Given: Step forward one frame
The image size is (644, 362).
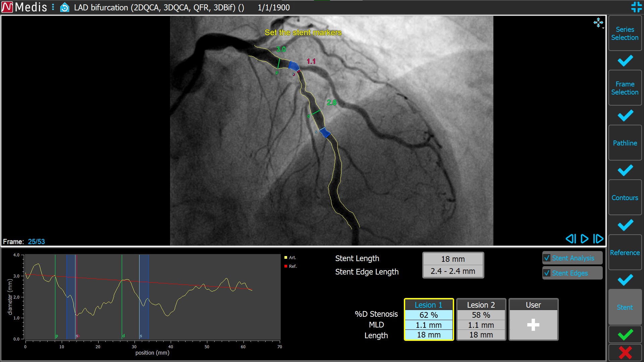Looking at the screenshot, I should (x=597, y=239).
